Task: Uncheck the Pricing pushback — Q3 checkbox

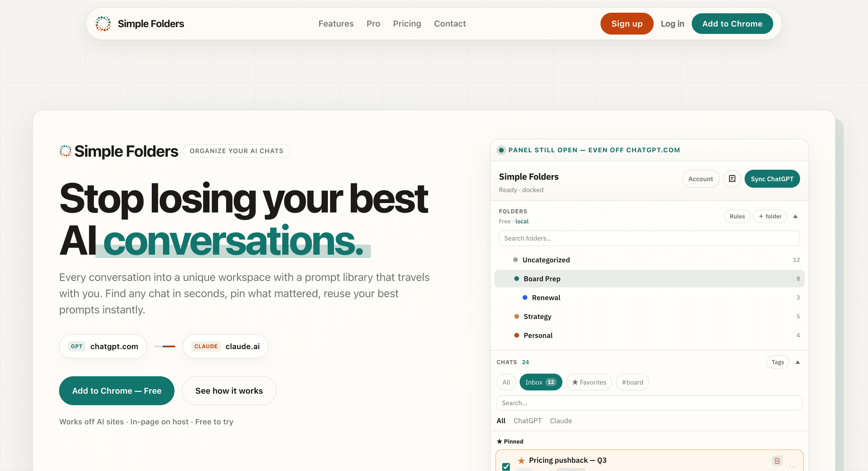Action: pyautogui.click(x=506, y=467)
